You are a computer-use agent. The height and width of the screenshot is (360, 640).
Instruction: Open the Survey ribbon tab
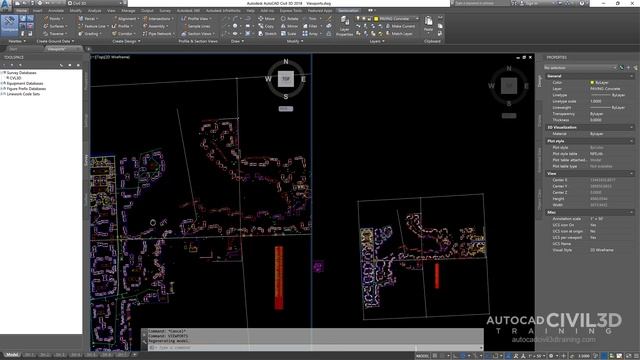(x=165, y=11)
